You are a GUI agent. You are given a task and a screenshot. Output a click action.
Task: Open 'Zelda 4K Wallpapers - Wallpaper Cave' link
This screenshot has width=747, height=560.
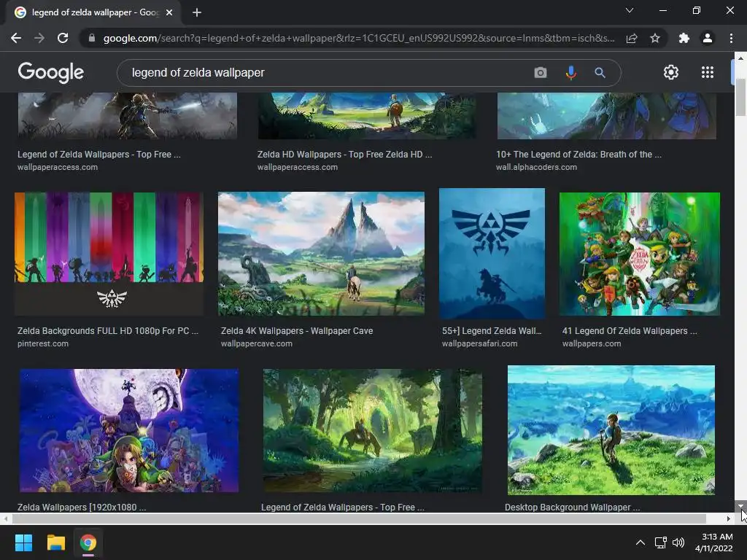pyautogui.click(x=297, y=331)
